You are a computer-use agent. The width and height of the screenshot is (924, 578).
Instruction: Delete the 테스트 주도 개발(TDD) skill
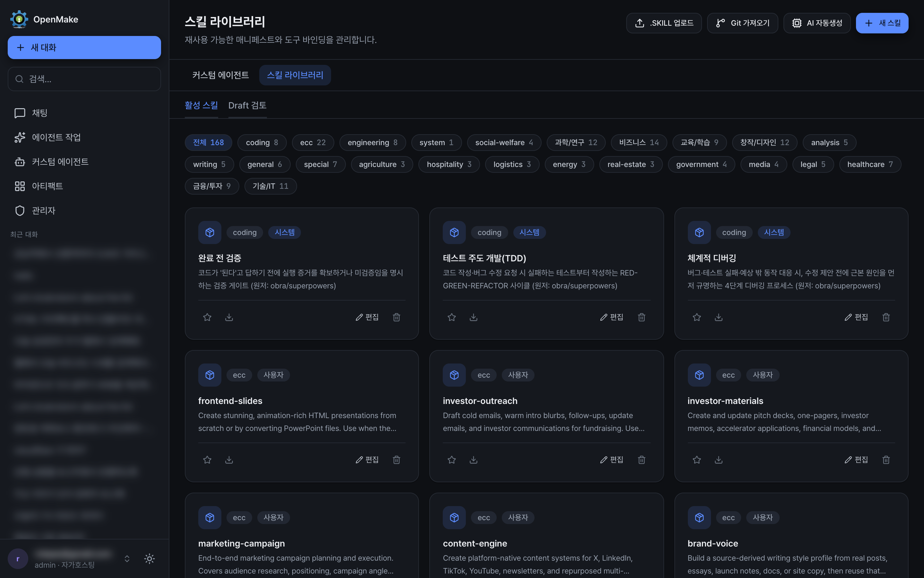pyautogui.click(x=641, y=317)
